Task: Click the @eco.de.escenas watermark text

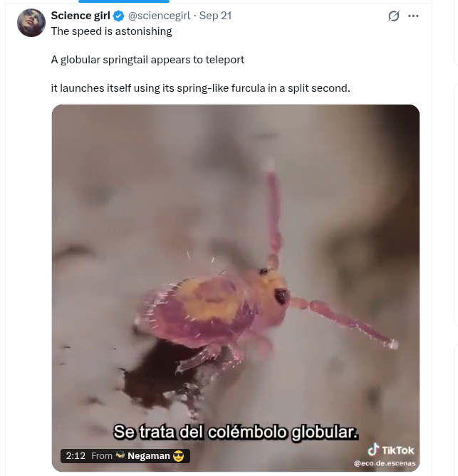Action: 385,463
